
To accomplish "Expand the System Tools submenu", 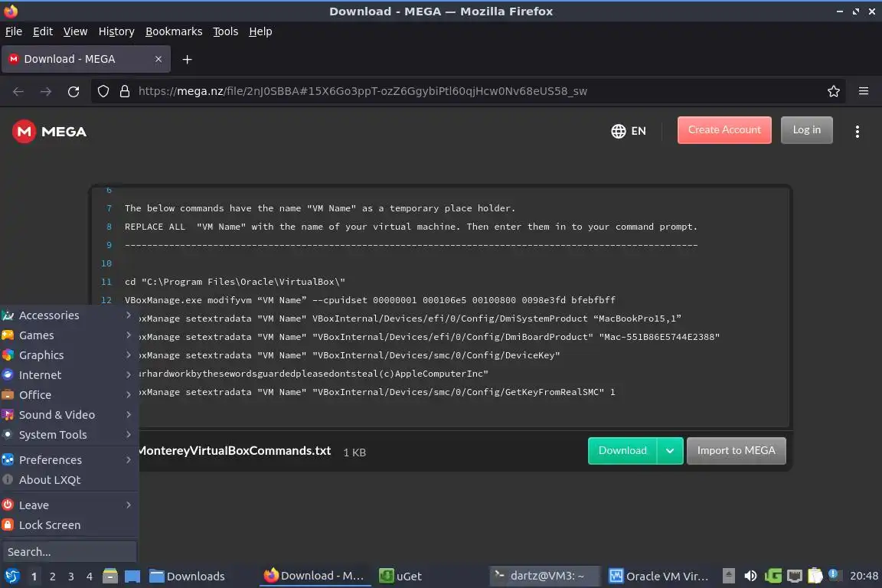I will pos(69,434).
